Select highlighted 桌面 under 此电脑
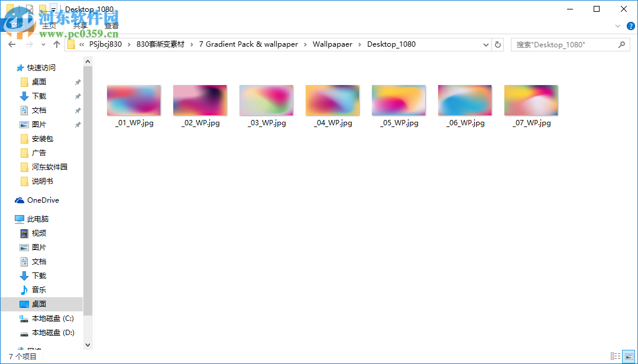The image size is (638, 364). click(41, 304)
